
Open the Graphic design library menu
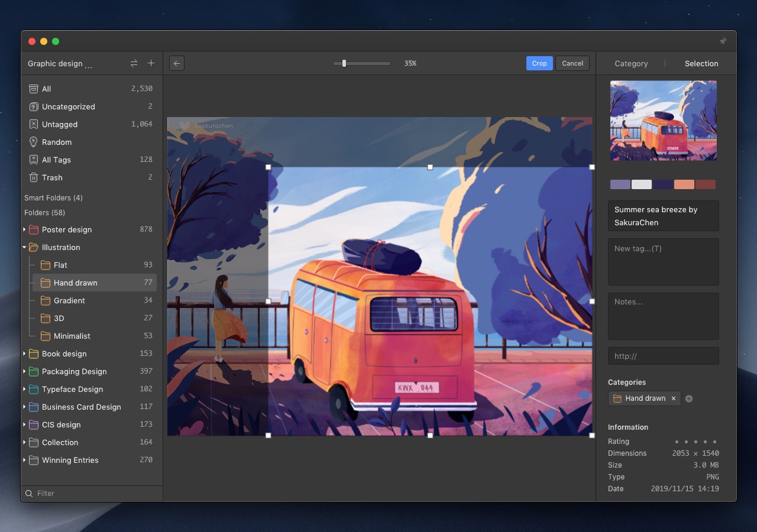coord(60,64)
